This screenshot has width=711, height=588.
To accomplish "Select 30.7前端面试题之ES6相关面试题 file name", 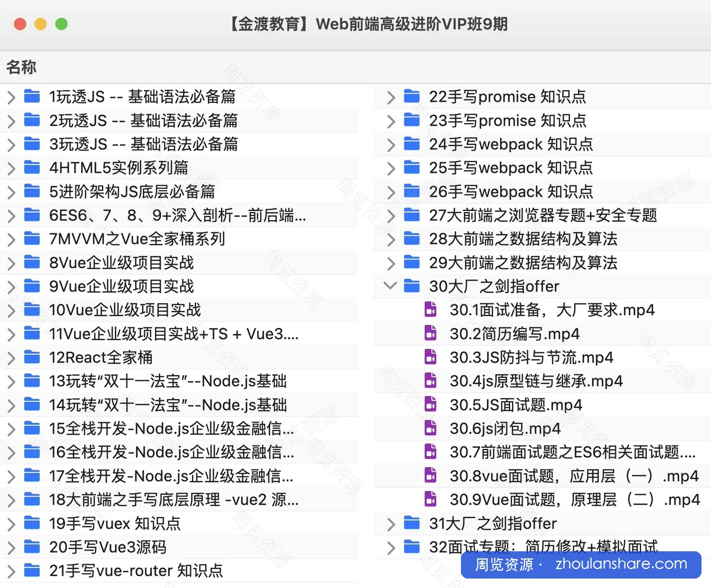I will 573,452.
